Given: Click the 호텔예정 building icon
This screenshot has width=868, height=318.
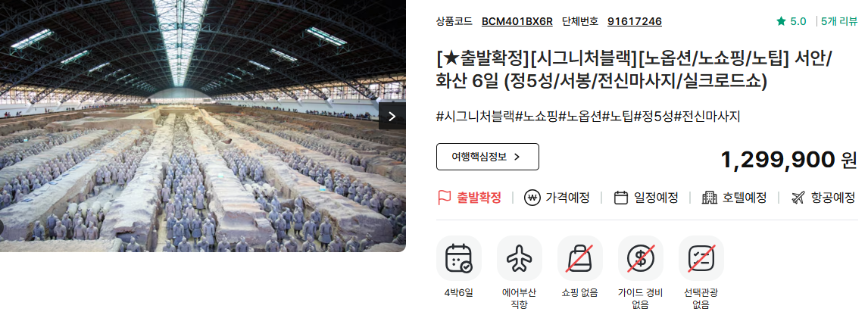Looking at the screenshot, I should 709,198.
